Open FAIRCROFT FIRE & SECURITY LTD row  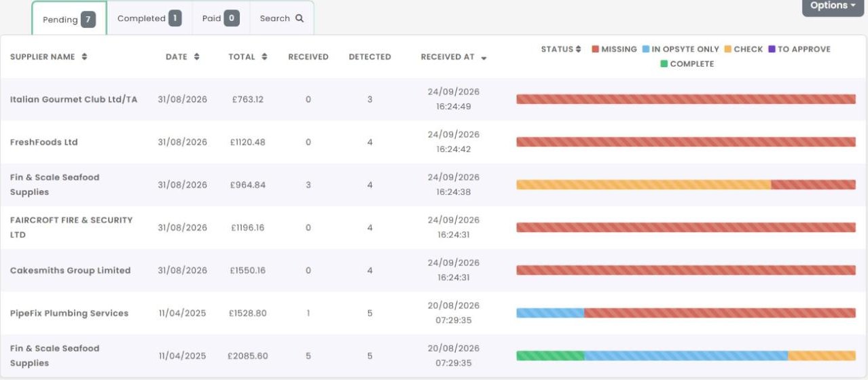click(433, 227)
